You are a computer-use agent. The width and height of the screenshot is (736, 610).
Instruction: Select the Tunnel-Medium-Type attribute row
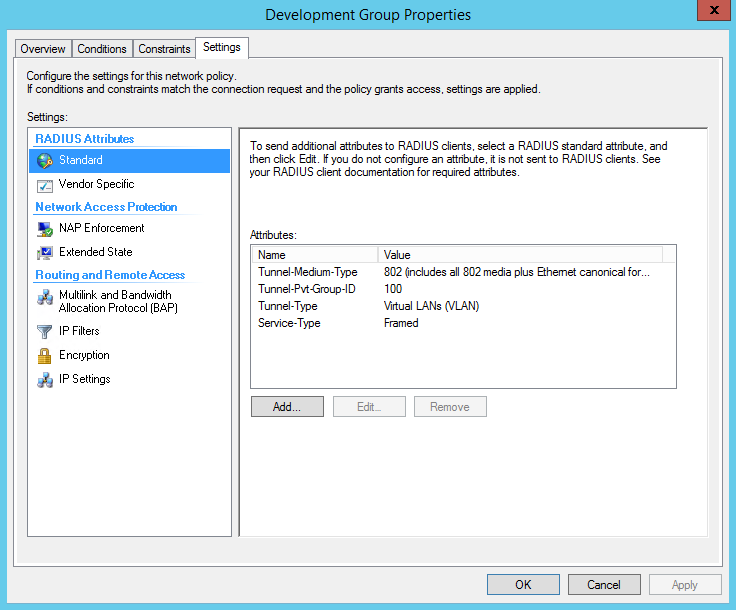(x=463, y=272)
